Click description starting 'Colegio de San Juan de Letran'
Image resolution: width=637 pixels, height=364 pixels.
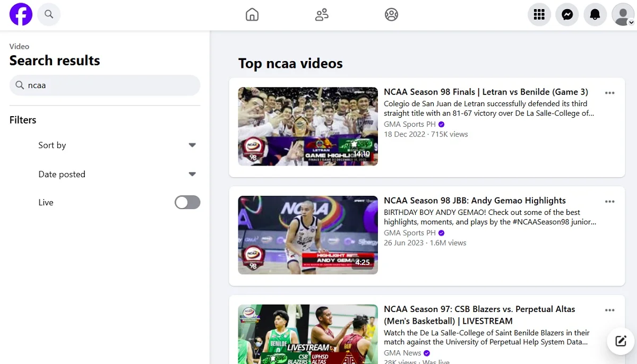(x=489, y=109)
